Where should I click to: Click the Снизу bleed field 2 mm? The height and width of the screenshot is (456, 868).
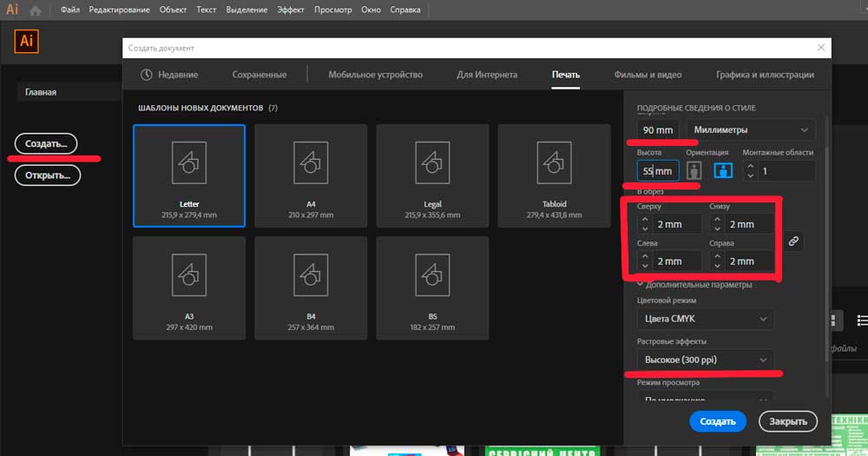(749, 224)
